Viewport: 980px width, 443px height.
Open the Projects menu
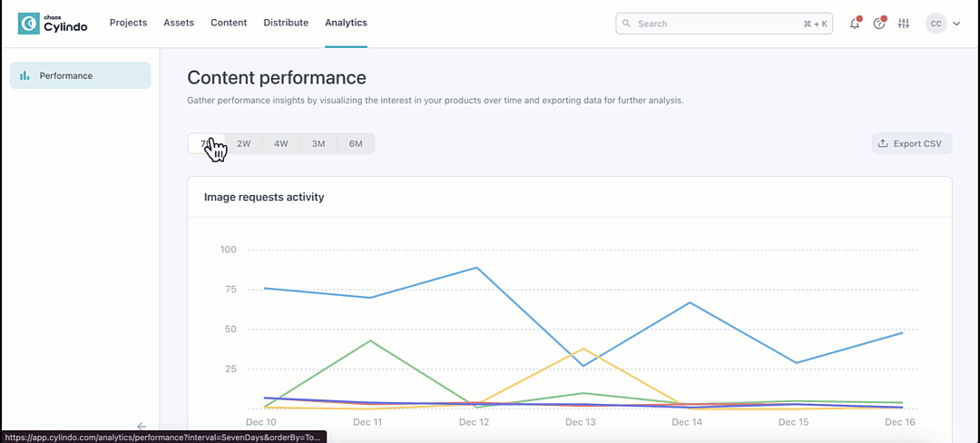[128, 23]
